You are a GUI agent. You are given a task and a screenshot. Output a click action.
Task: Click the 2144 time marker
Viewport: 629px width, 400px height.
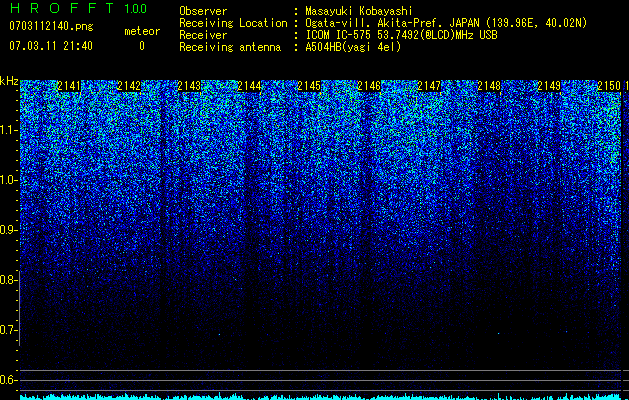point(249,86)
